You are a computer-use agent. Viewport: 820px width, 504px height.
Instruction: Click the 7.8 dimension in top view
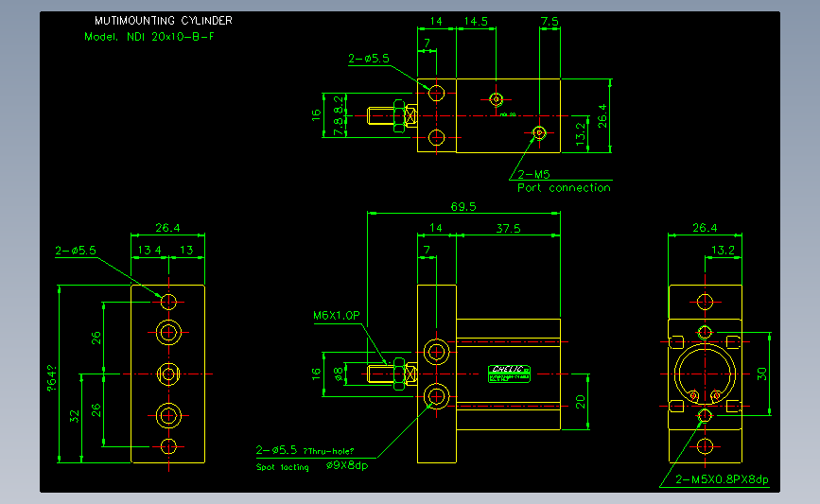tap(339, 126)
